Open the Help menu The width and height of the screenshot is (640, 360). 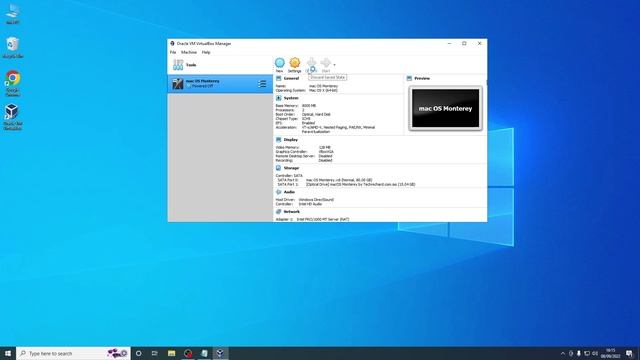206,52
